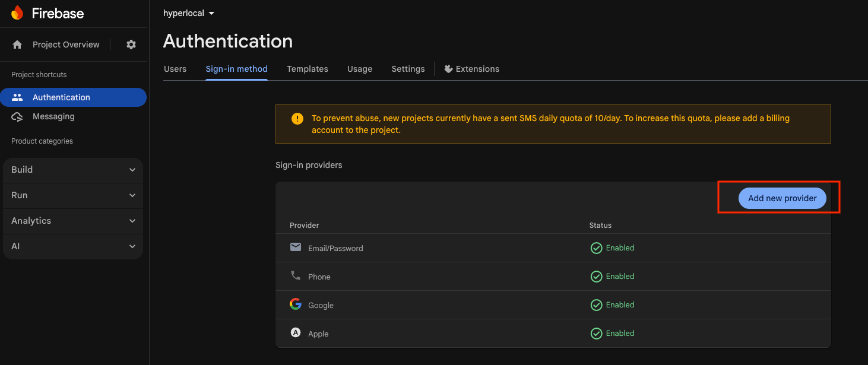The width and height of the screenshot is (868, 365).
Task: Expand the AI category
Action: (73, 246)
